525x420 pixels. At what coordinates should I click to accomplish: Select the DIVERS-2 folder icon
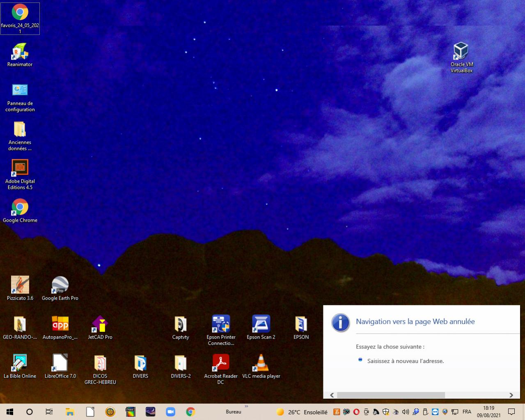[x=181, y=366]
